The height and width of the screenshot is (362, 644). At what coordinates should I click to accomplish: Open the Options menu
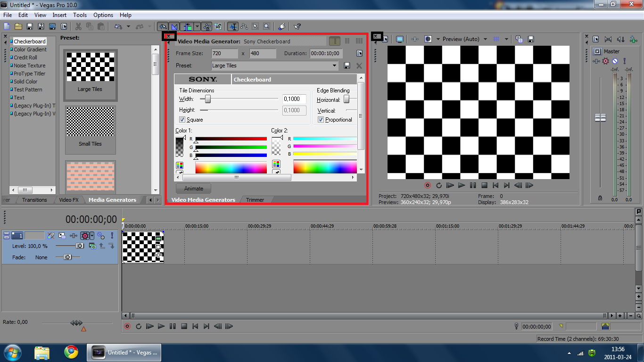(103, 15)
